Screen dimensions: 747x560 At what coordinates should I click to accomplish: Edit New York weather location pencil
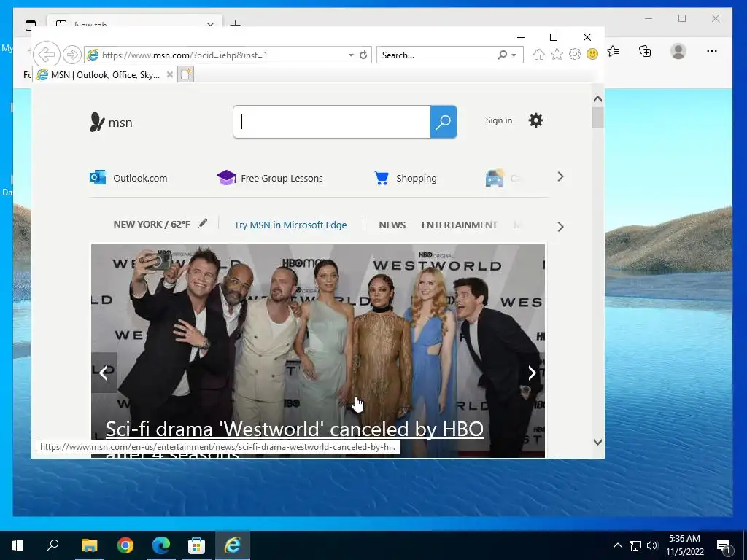coord(203,223)
